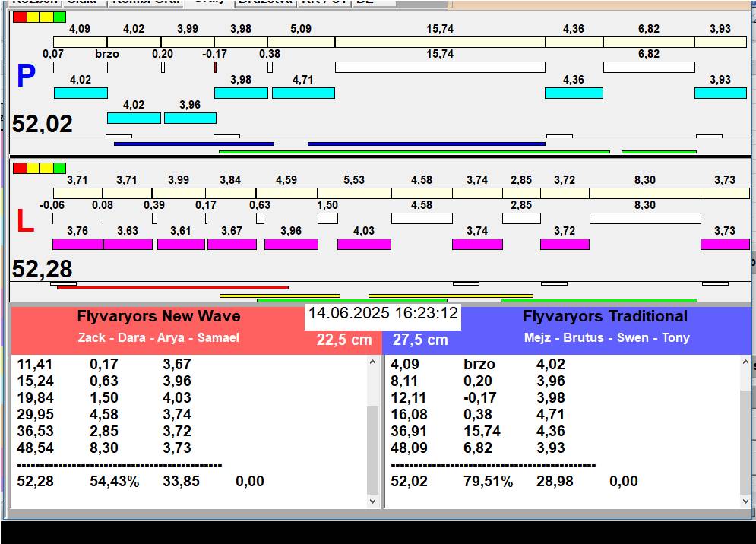Image resolution: width=756 pixels, height=544 pixels.
Task: Click the large 52,28 total time in lane L
Action: point(43,269)
